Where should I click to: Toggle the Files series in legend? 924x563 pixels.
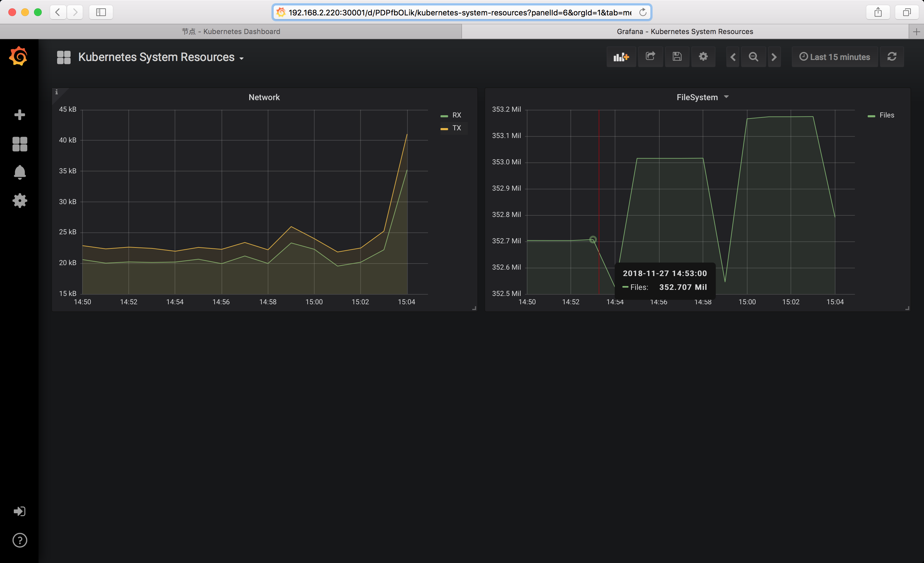[886, 115]
